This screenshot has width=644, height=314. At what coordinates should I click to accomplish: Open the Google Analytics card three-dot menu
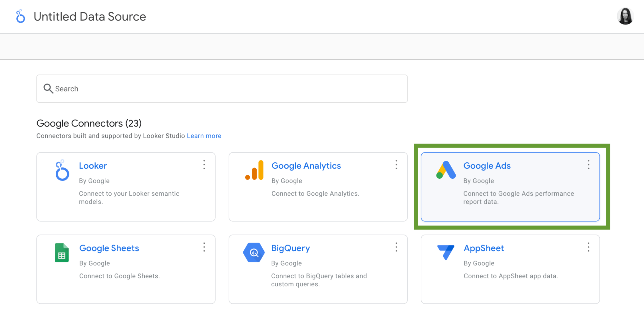(396, 165)
